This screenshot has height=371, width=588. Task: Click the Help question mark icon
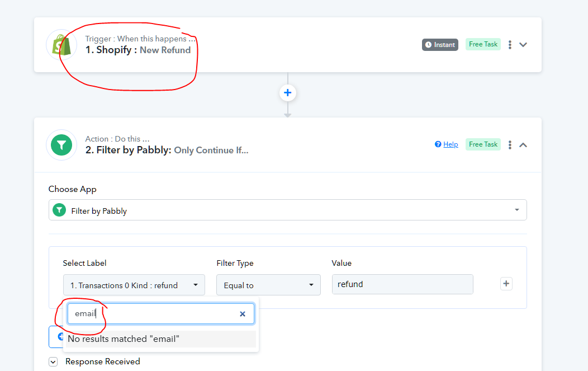coord(438,144)
